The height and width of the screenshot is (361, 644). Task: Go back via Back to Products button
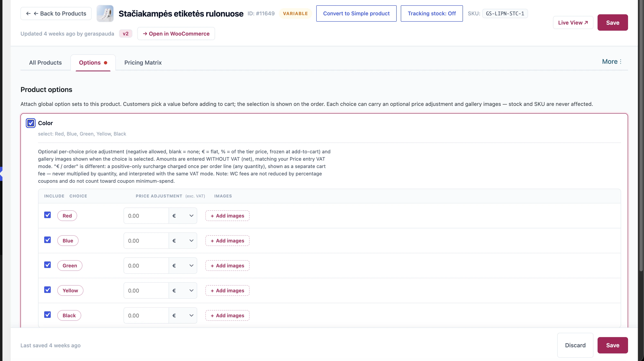pyautogui.click(x=56, y=13)
